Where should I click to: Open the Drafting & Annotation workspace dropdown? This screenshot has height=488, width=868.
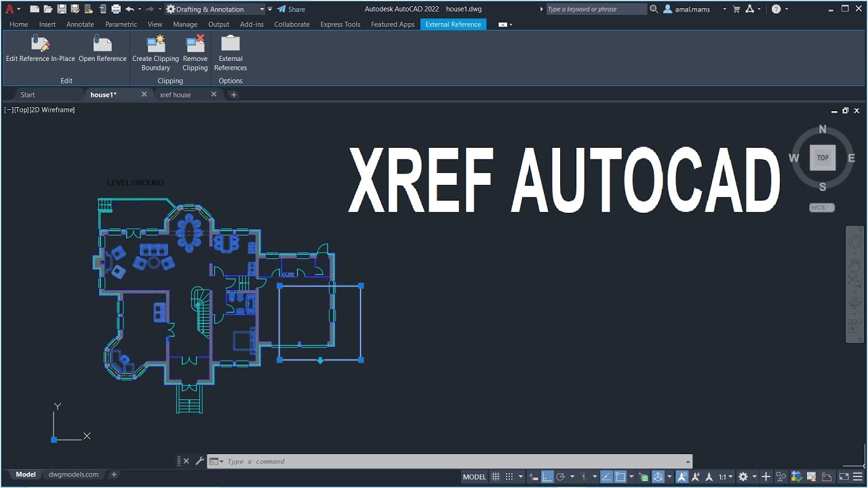click(262, 9)
